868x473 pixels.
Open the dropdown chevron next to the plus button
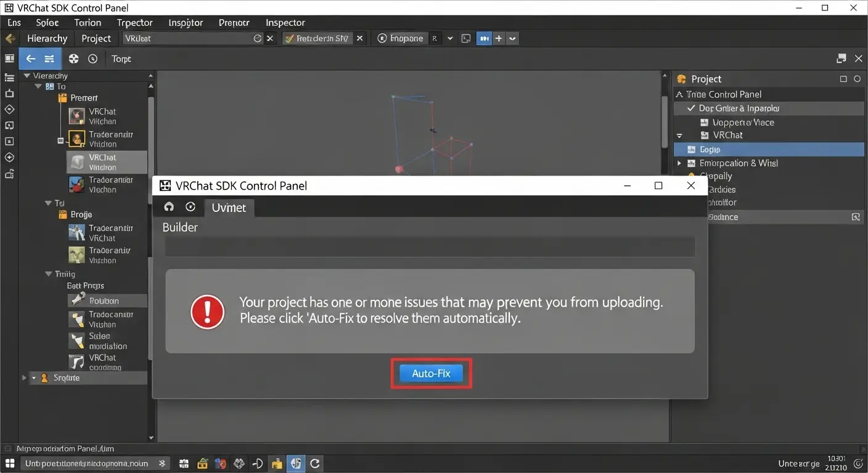coord(512,38)
